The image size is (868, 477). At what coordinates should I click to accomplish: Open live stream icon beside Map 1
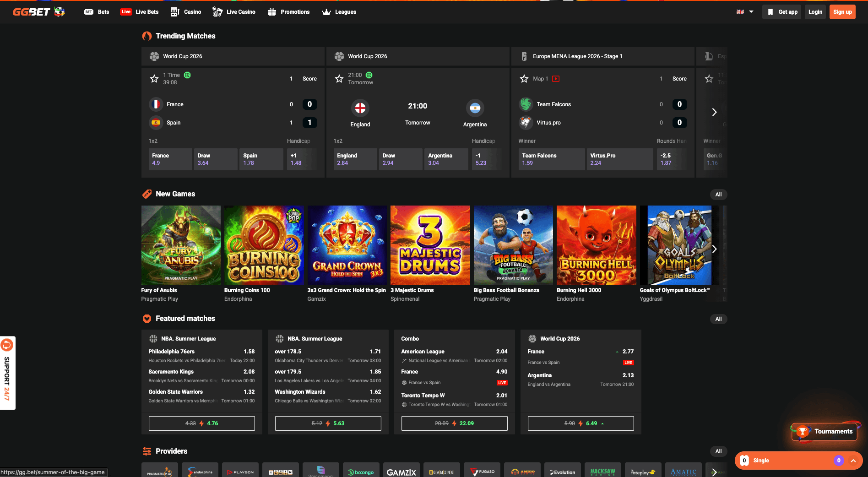(556, 79)
